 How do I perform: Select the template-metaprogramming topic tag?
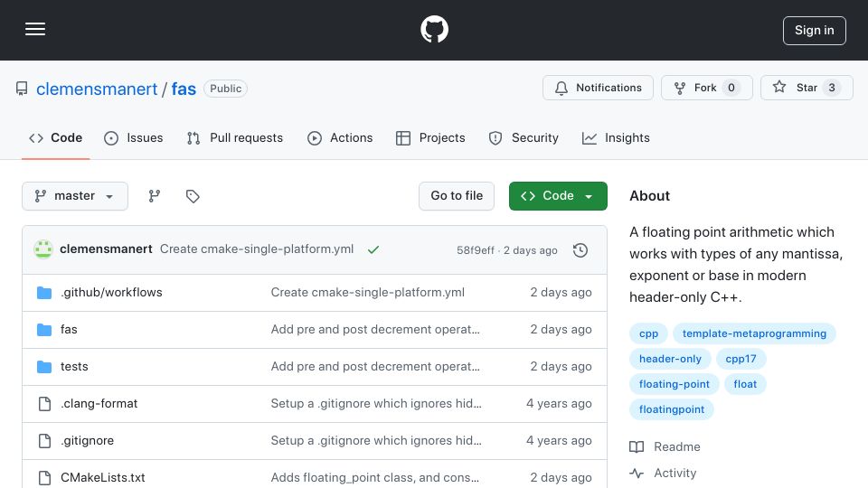pyautogui.click(x=754, y=333)
